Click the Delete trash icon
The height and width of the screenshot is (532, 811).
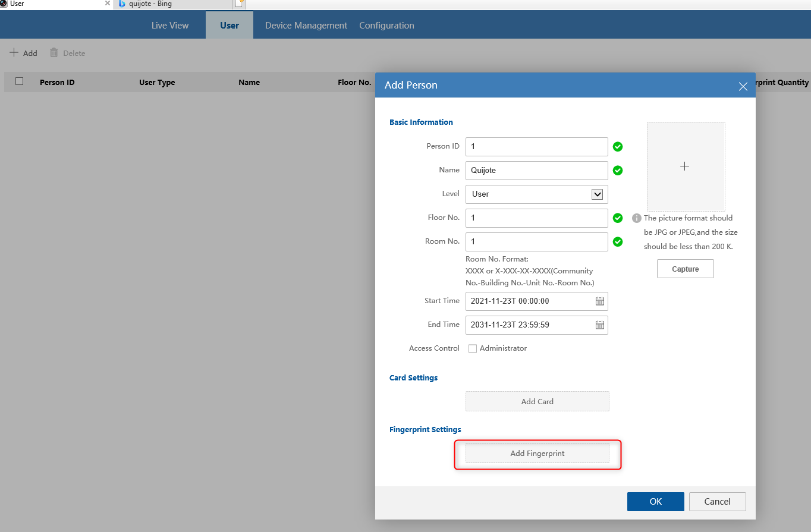54,53
